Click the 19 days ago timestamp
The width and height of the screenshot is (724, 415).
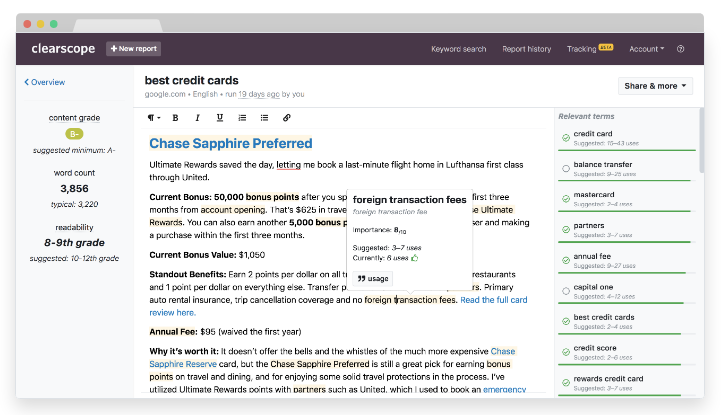pos(259,94)
